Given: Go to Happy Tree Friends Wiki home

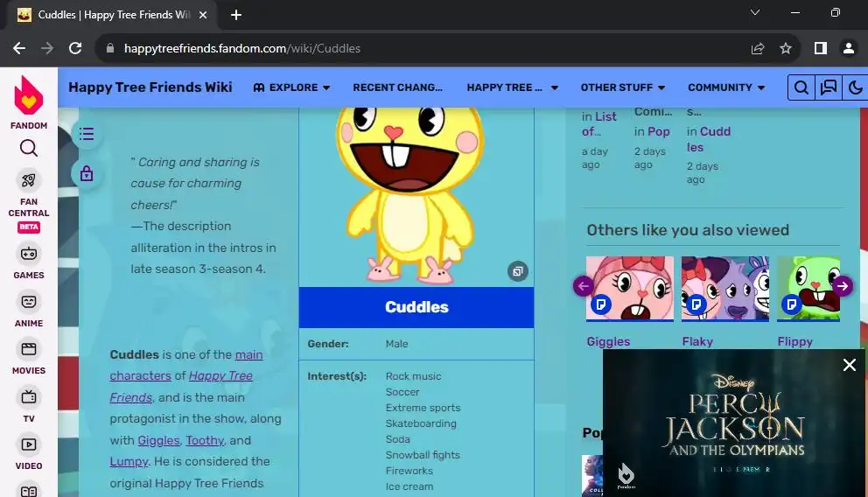Looking at the screenshot, I should (150, 87).
